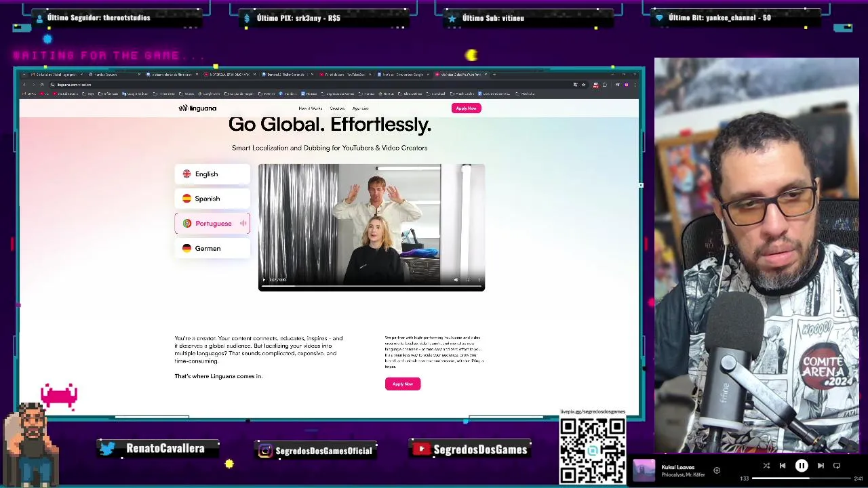
Task: Click the pixel-art bearded avatar character
Action: tap(31, 444)
